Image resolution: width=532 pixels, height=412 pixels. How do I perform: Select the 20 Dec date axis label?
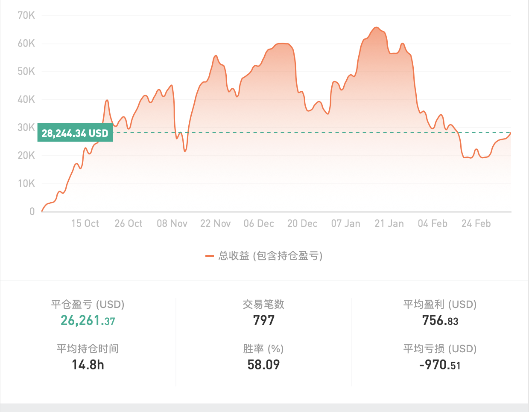(x=302, y=223)
